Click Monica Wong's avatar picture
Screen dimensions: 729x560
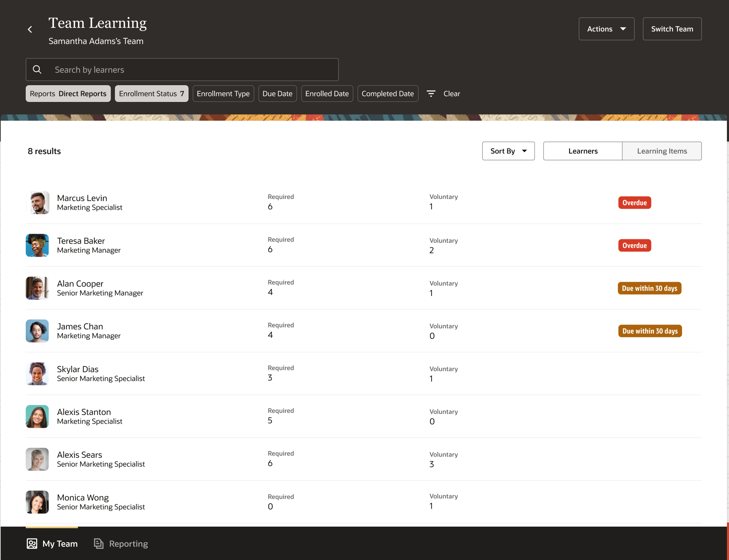click(x=37, y=502)
